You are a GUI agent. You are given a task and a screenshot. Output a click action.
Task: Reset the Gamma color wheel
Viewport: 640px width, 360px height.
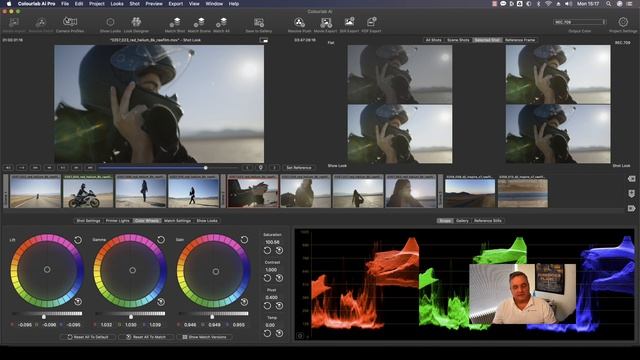[161, 240]
